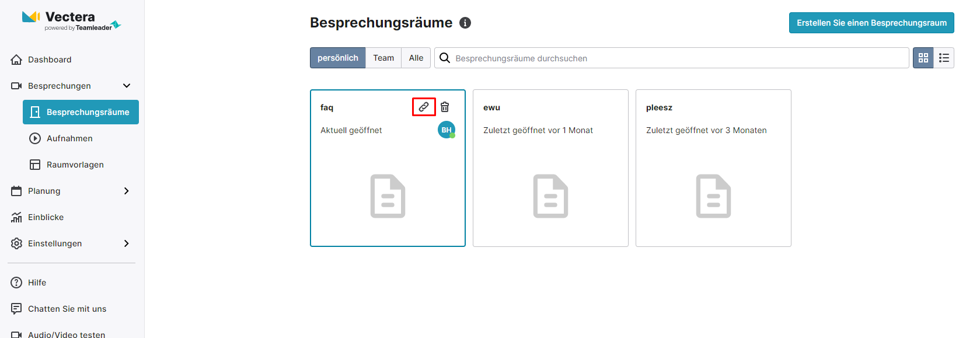This screenshot has height=338, width=980.
Task: Switch to list view
Action: pos(944,58)
